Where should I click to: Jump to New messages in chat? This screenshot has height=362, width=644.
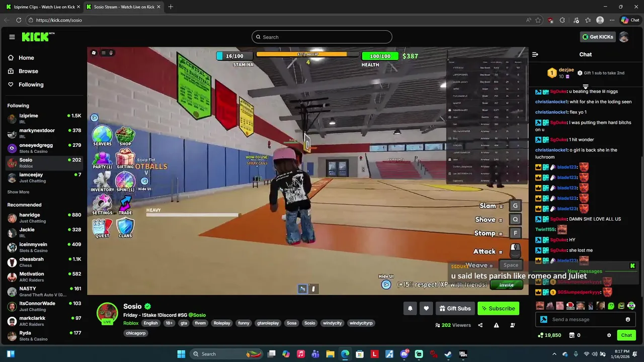pyautogui.click(x=585, y=271)
